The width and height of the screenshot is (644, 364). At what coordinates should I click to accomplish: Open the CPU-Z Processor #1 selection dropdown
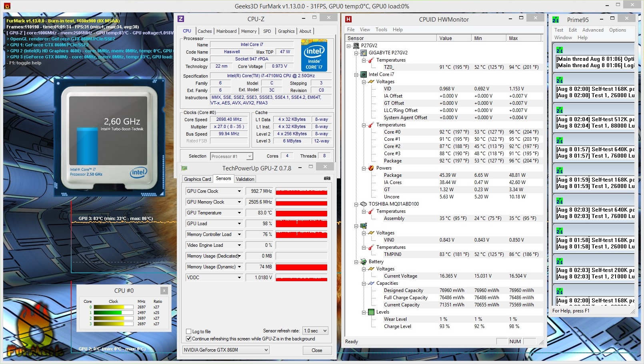[232, 156]
